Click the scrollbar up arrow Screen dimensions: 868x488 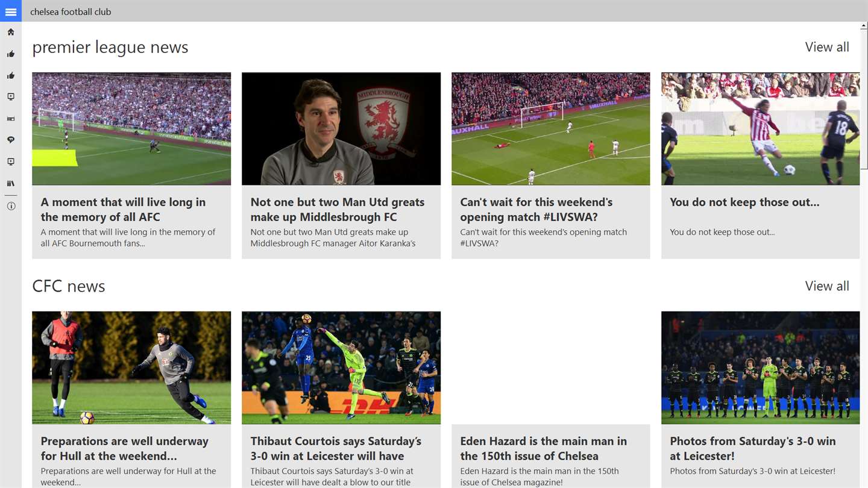(864, 27)
